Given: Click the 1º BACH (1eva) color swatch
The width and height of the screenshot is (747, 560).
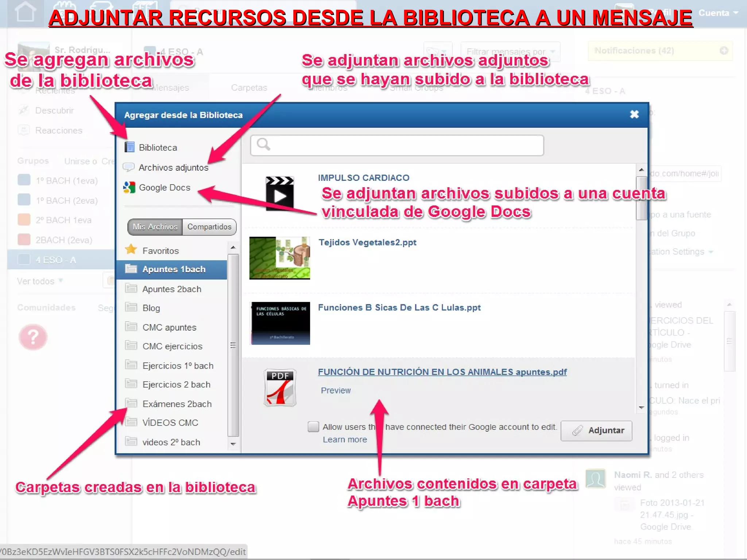Looking at the screenshot, I should [24, 180].
